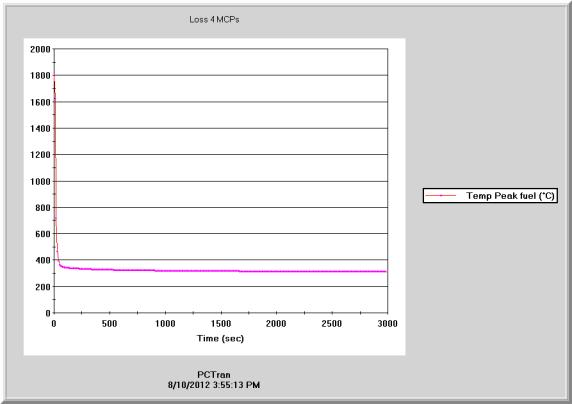Select the Temp Peak fuel legend entry
Screen dimensions: 572x404
coord(490,196)
